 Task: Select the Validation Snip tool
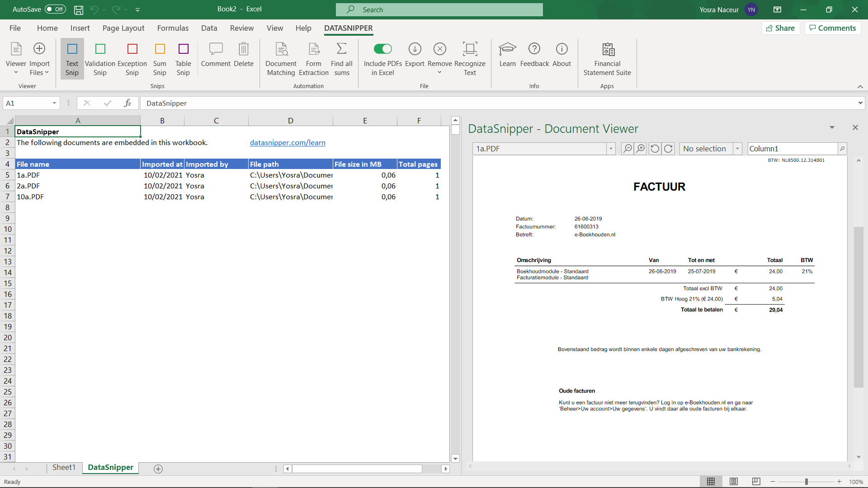pyautogui.click(x=100, y=59)
